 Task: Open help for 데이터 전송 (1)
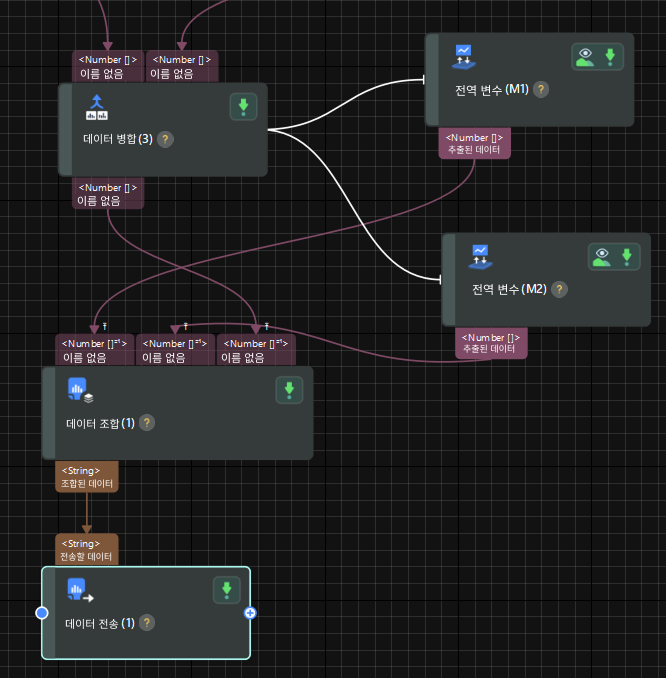147,623
